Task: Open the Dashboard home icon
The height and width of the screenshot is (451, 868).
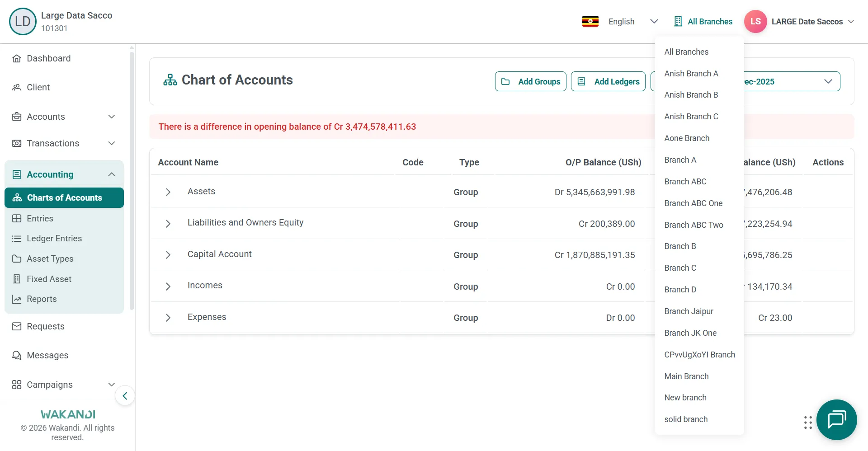Action: [17, 58]
